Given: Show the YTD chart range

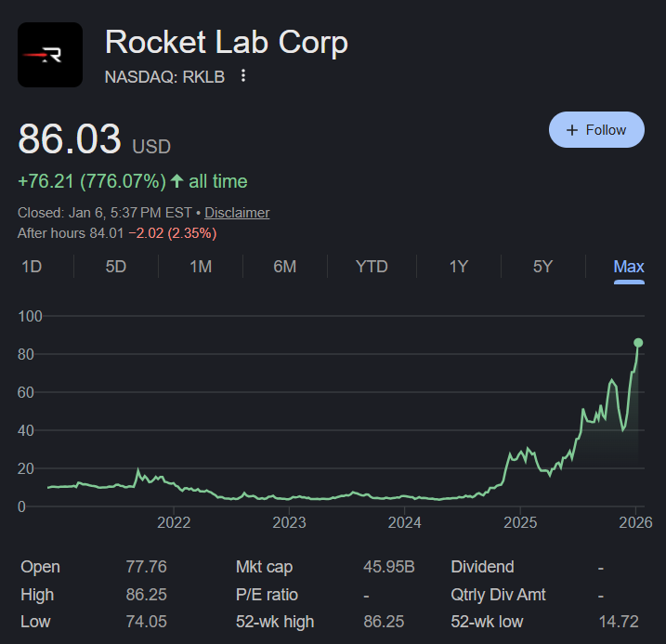Looking at the screenshot, I should [372, 267].
